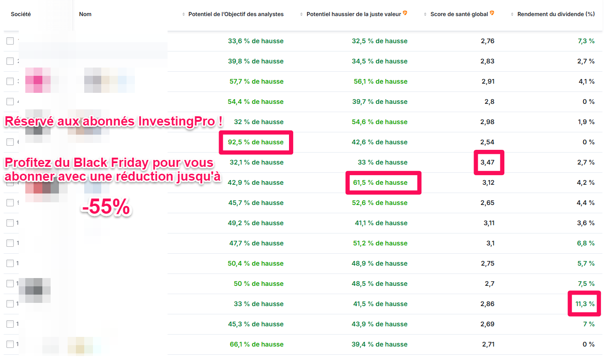Select the 2,54 health score value
Viewport: 607px width, 364px height.
coord(487,142)
